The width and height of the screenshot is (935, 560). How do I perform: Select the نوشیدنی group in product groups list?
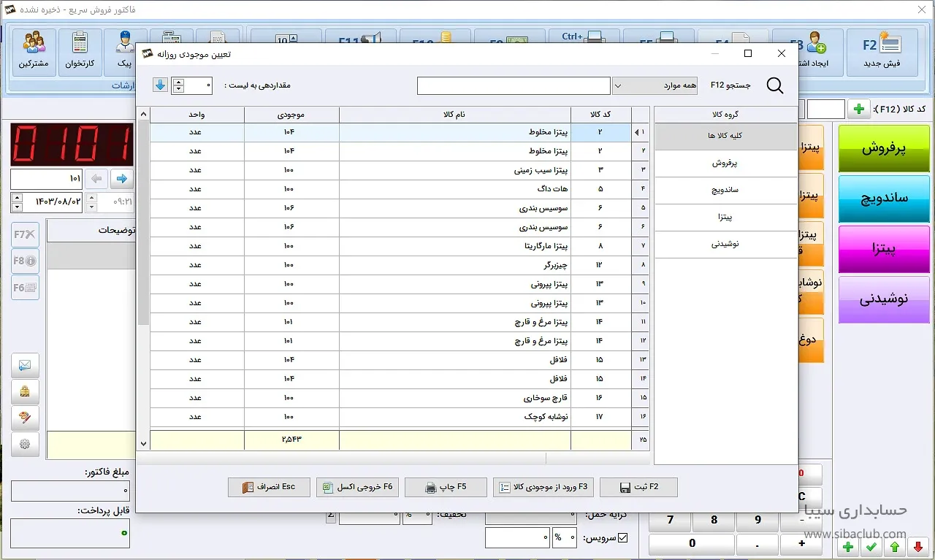pos(725,244)
